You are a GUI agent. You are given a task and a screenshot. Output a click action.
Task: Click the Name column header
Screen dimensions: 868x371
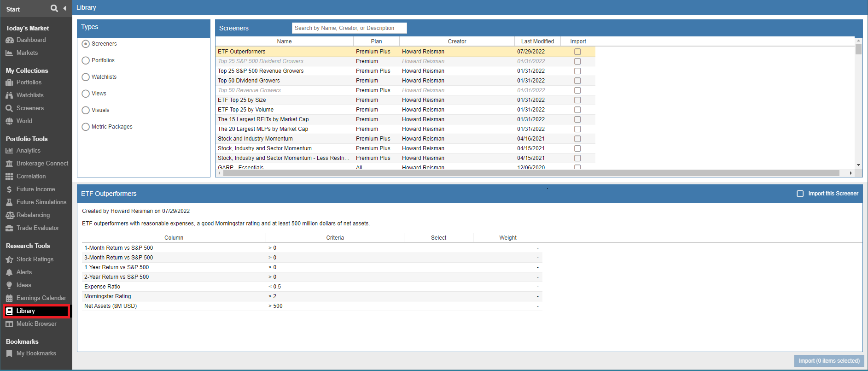tap(284, 41)
